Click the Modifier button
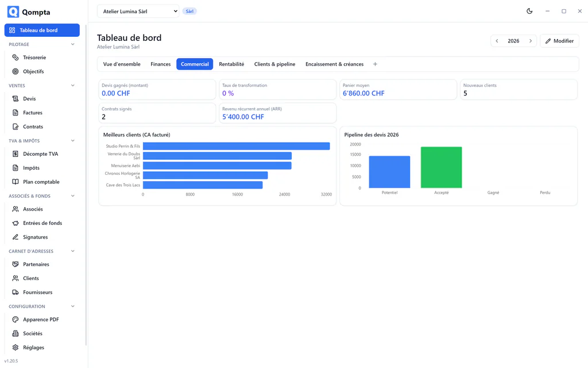Viewport: 588px width, 368px height. tap(559, 41)
